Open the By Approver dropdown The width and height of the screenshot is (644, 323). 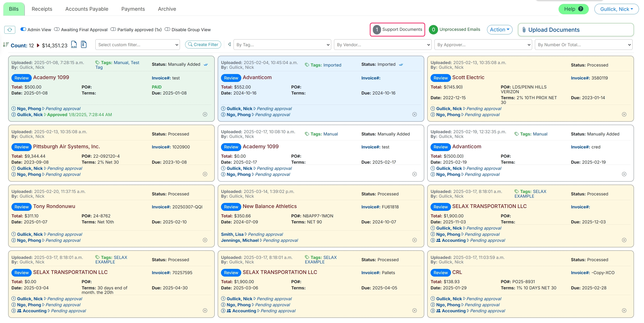(483, 45)
